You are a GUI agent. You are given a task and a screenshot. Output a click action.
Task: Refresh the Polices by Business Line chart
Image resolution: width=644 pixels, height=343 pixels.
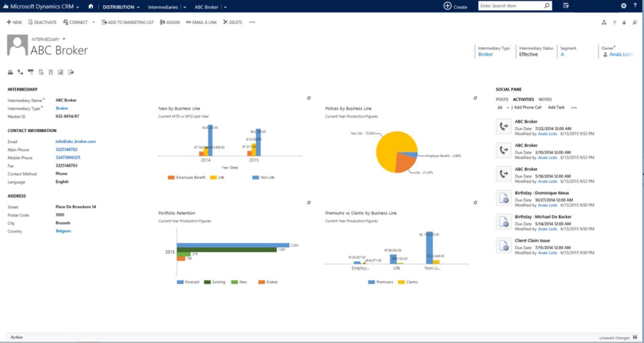click(475, 98)
